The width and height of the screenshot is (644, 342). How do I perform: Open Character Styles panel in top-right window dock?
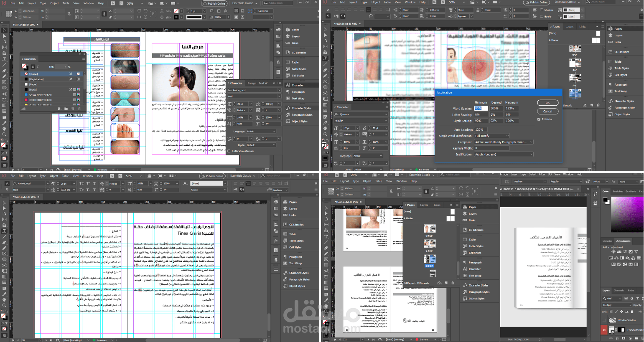click(621, 101)
